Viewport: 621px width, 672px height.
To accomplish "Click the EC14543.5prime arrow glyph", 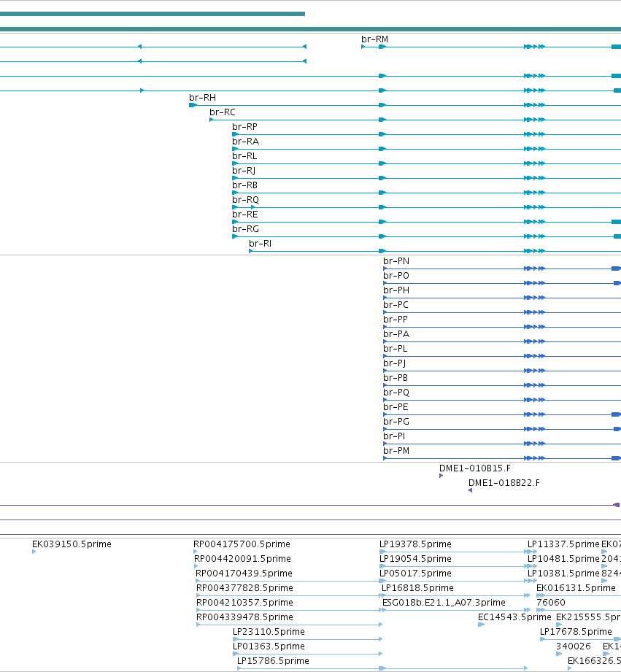I will [481, 625].
